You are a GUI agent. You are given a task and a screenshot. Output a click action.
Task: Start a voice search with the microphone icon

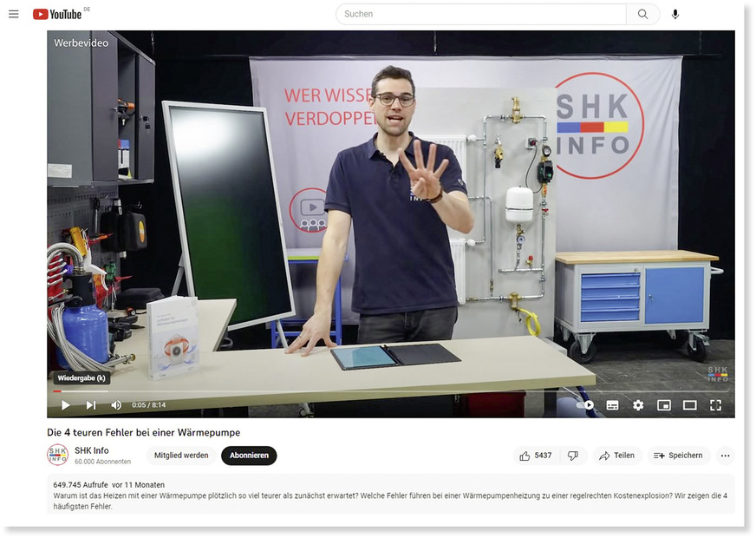pyautogui.click(x=675, y=14)
